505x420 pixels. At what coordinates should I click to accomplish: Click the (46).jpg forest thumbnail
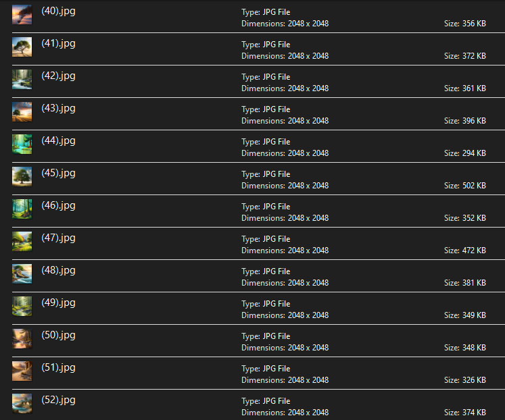(22, 209)
